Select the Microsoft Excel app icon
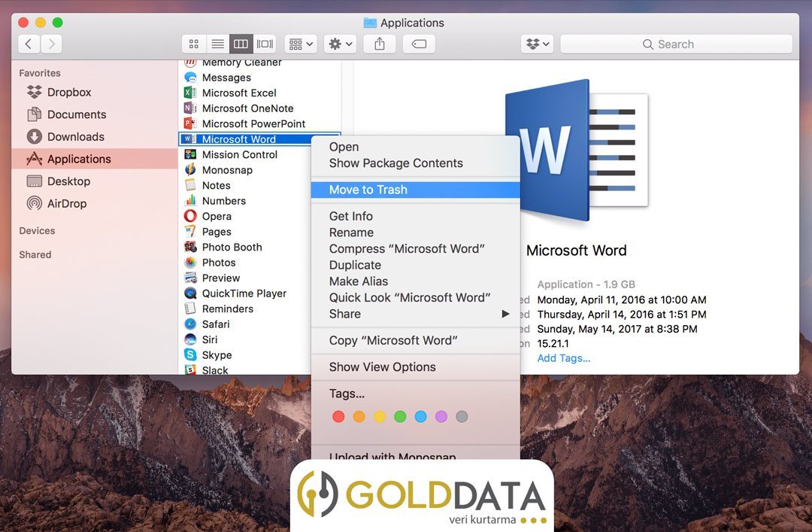The width and height of the screenshot is (812, 532). click(x=190, y=93)
